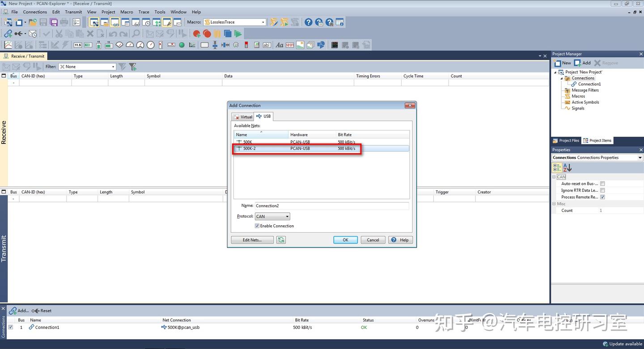Image resolution: width=644 pixels, height=349 pixels.
Task: Open the Transmit menu
Action: point(73,12)
